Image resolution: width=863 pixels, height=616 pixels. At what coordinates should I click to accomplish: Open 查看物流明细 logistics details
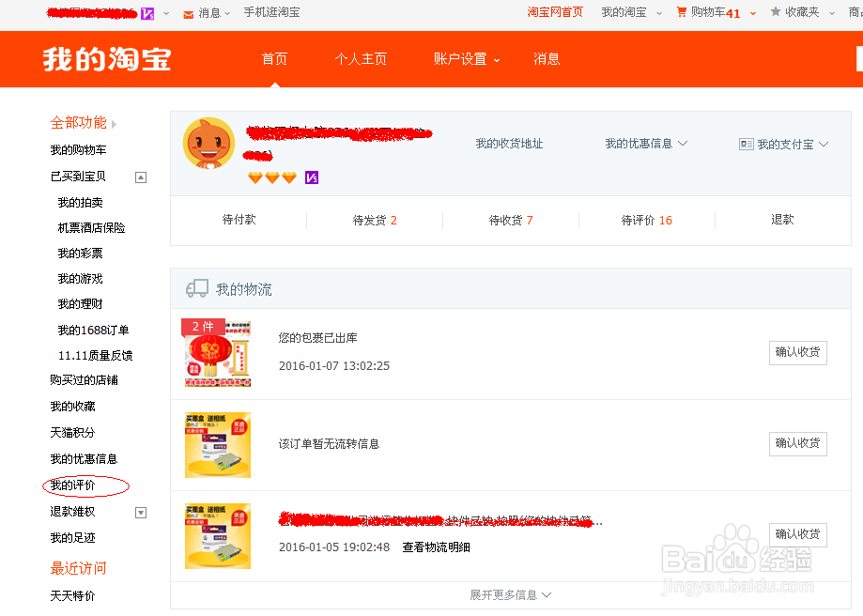point(436,547)
